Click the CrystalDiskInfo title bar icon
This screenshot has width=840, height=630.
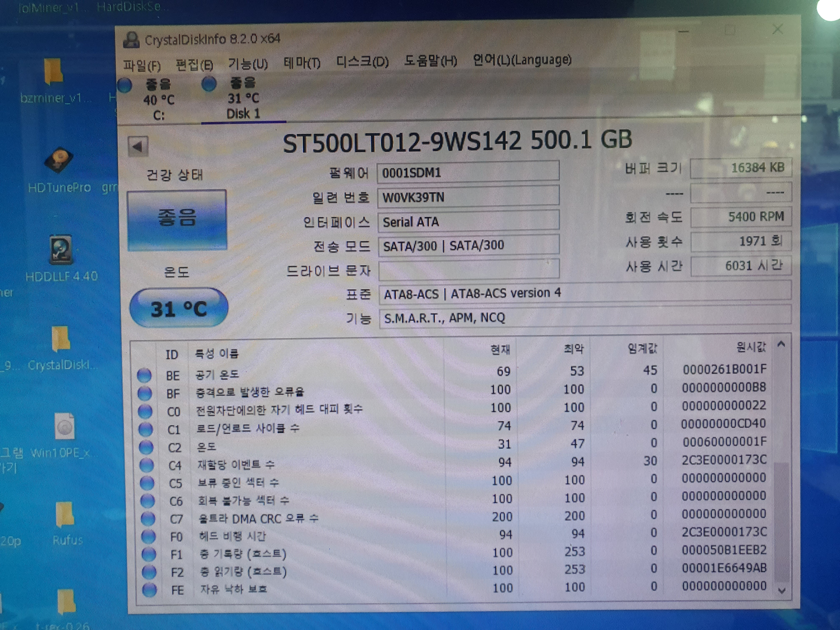click(131, 40)
